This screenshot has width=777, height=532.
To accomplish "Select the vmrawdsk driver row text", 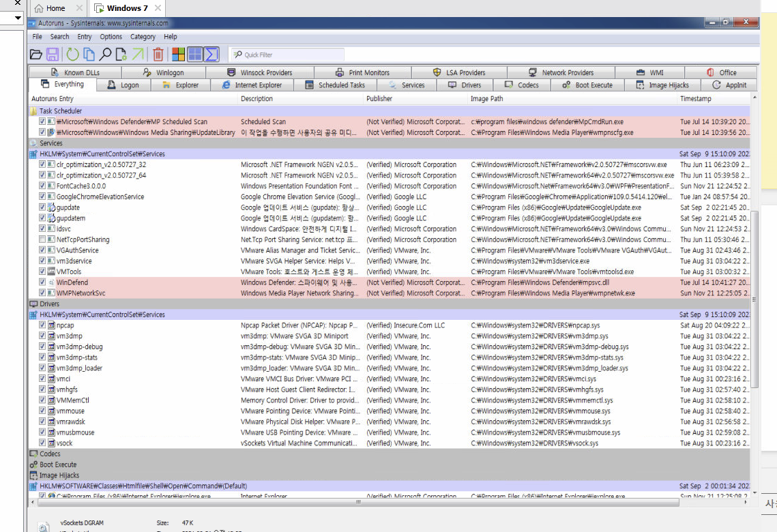I will (71, 422).
